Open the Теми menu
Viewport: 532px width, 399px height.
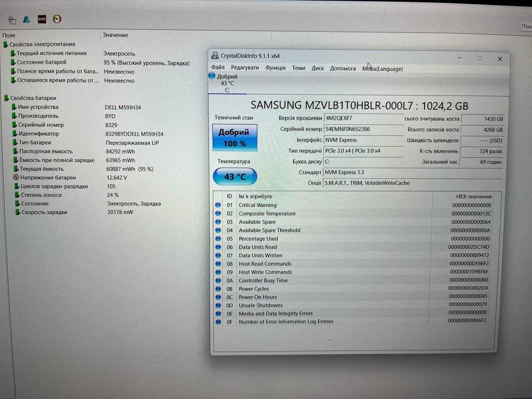(299, 68)
